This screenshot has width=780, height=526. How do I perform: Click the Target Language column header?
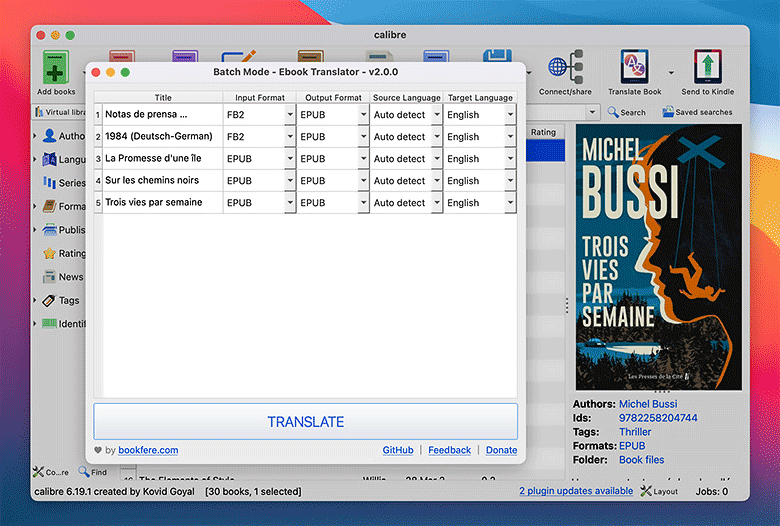point(480,98)
